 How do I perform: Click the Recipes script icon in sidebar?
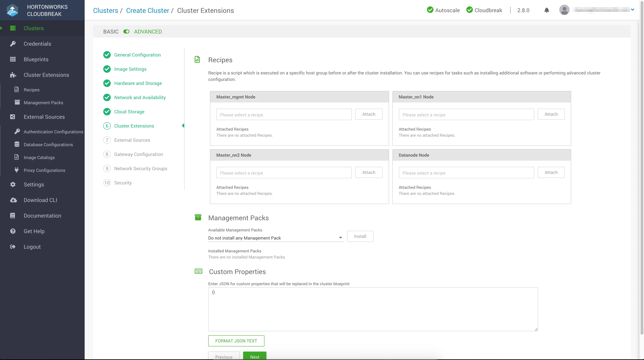(16, 89)
